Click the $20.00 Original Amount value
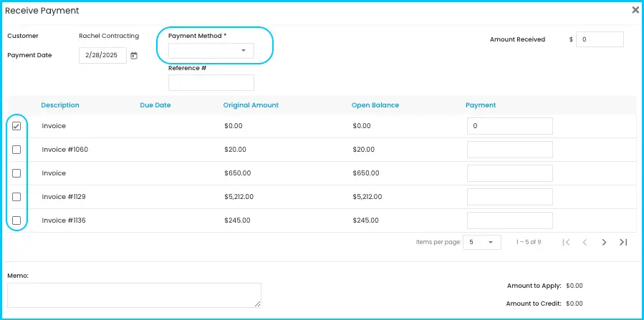Viewport: 644px width, 320px height. 236,150
